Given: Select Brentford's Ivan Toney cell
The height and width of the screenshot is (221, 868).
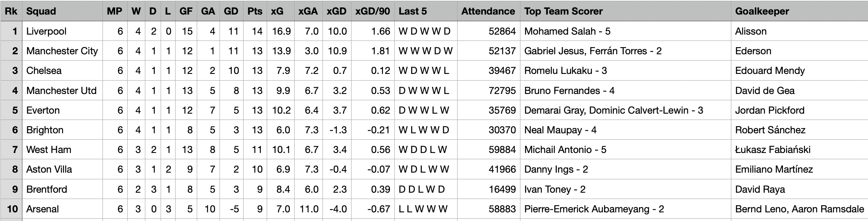Looking at the screenshot, I should point(625,189).
